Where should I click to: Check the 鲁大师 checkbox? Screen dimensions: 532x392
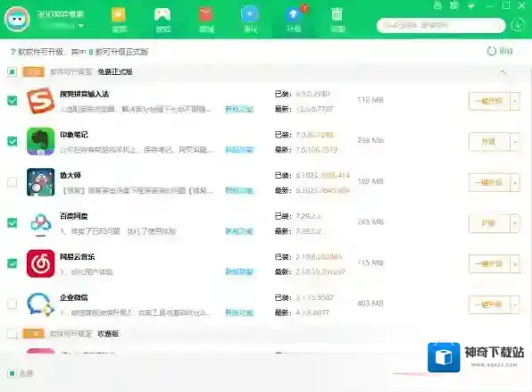pos(12,182)
